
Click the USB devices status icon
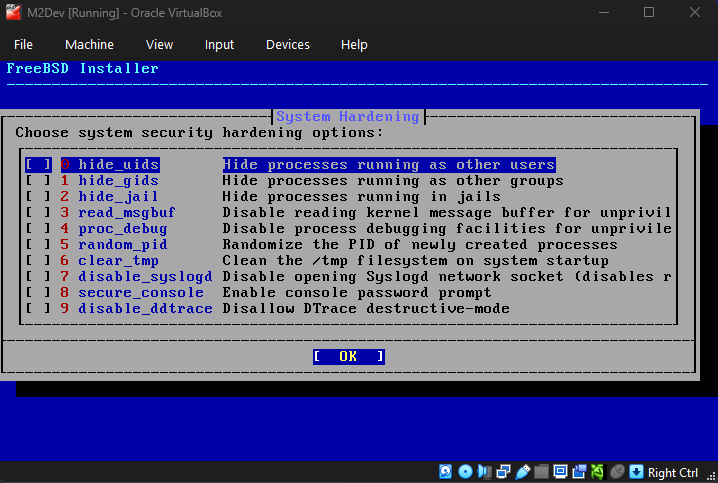[522, 472]
